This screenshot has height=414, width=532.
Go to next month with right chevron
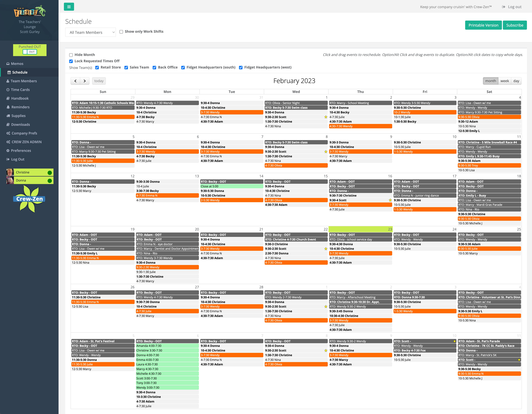click(x=84, y=81)
